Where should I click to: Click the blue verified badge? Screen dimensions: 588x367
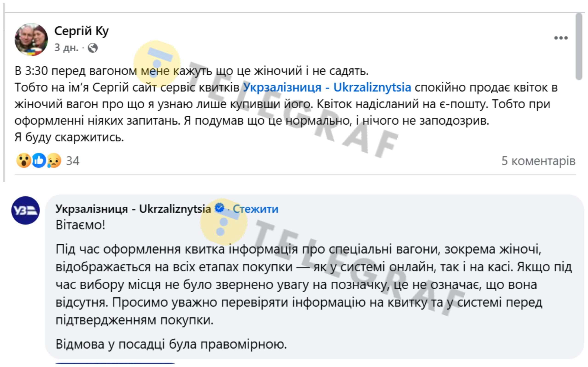(x=220, y=208)
